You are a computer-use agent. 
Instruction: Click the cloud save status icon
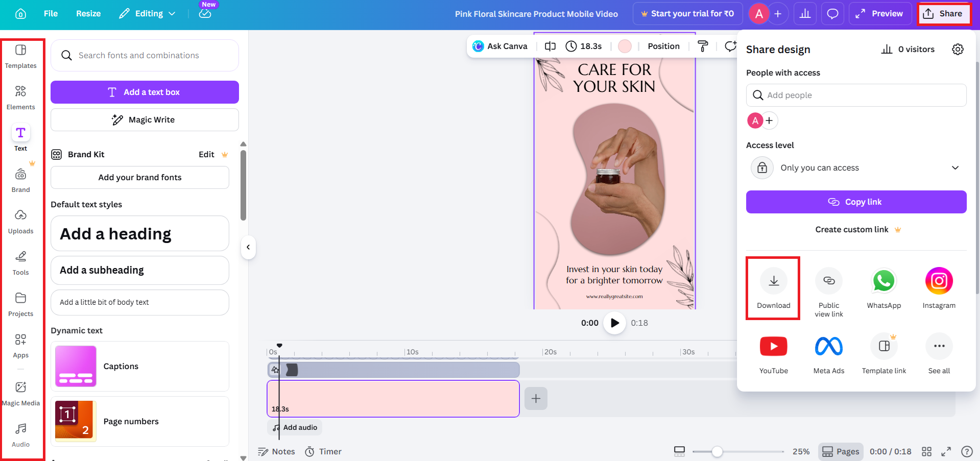point(205,14)
